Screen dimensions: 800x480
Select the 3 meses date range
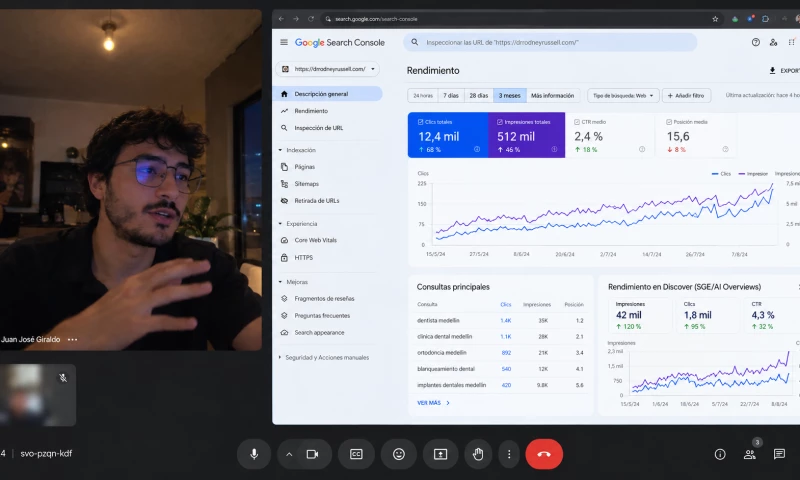coord(509,95)
